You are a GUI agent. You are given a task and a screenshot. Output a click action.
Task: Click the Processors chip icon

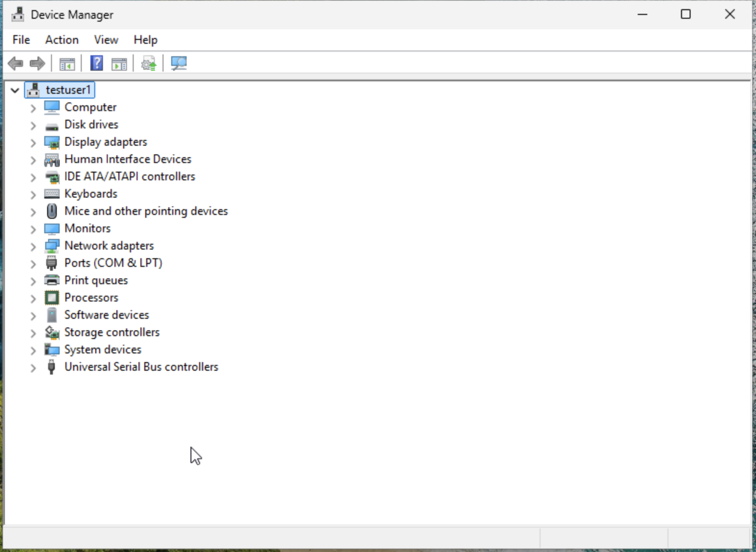(51, 298)
